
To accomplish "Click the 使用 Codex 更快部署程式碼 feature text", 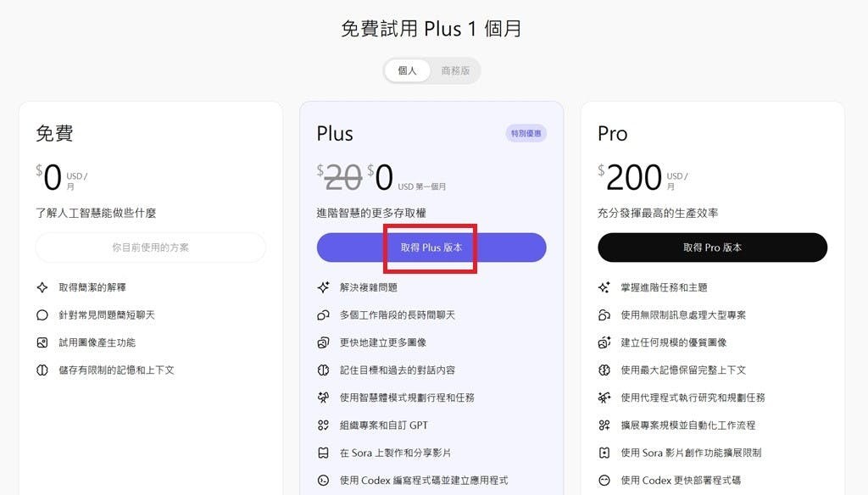I will click(x=681, y=481).
